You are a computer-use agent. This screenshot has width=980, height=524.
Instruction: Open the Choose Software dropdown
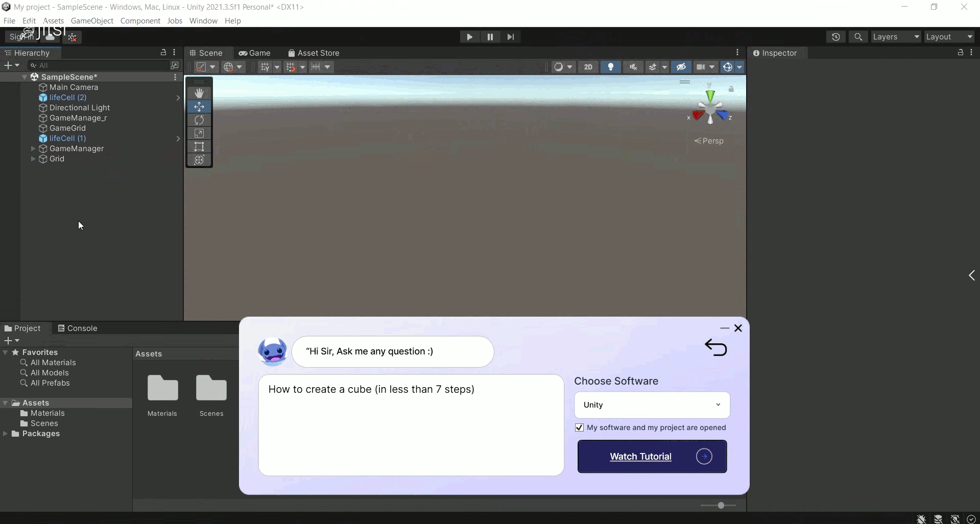point(652,405)
